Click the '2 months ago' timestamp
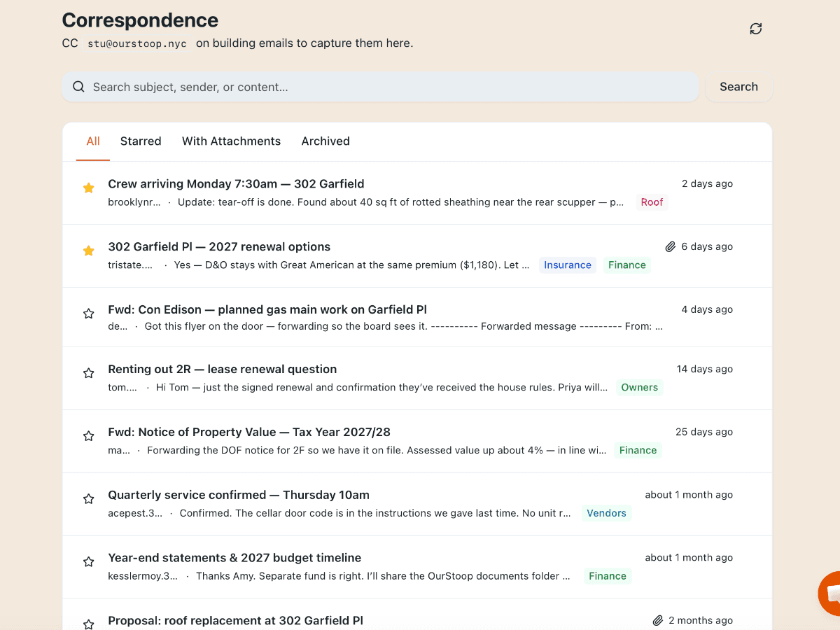This screenshot has height=630, width=840. click(701, 621)
